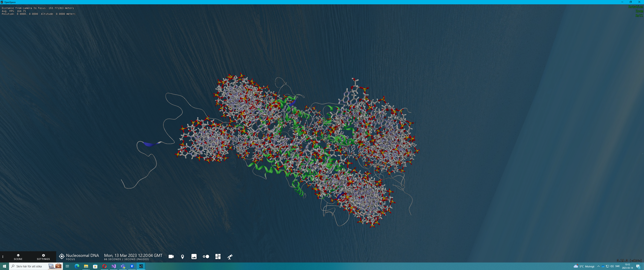Switch to Visual Studio in taskbar
The height and width of the screenshot is (270, 644).
(114, 266)
